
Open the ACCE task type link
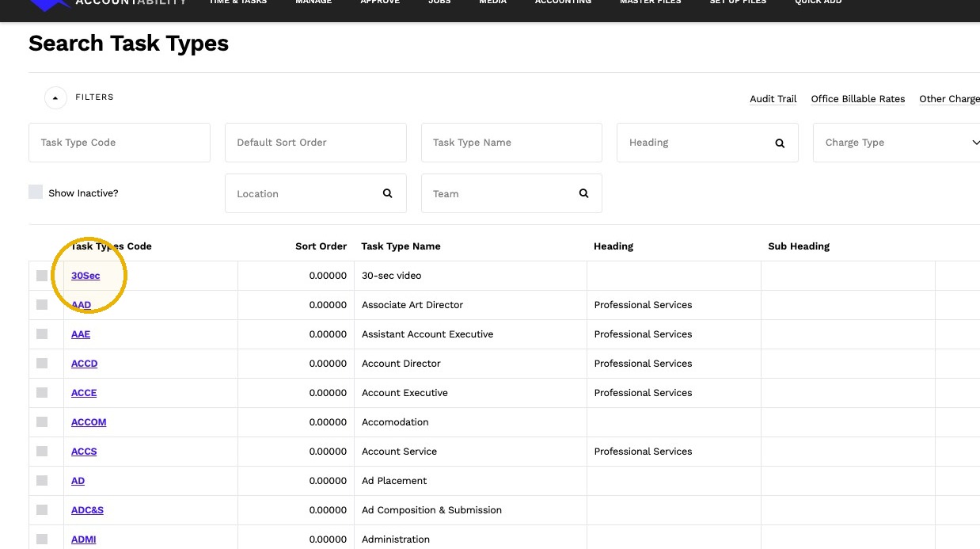[x=84, y=393]
